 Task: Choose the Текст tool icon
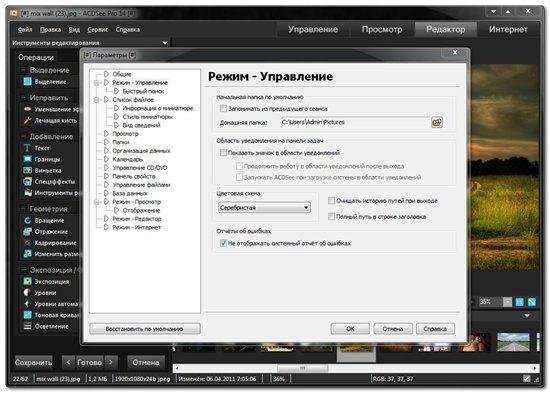coord(27,148)
